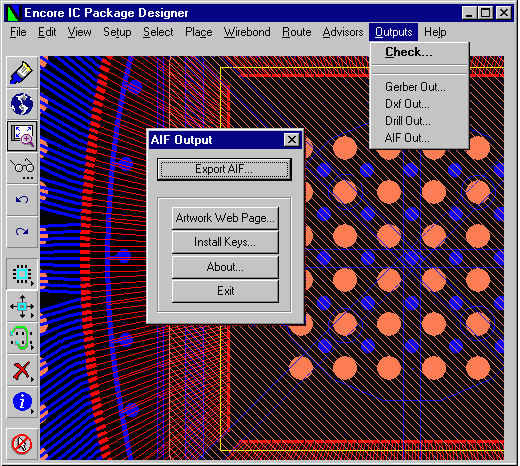Click the red X delete tool
The width and height of the screenshot is (520, 466).
click(x=22, y=370)
